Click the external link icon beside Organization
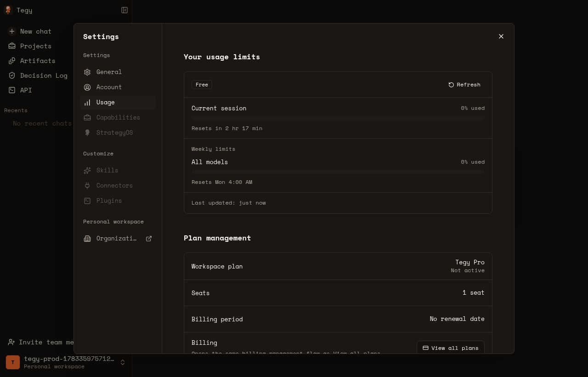 coord(149,239)
